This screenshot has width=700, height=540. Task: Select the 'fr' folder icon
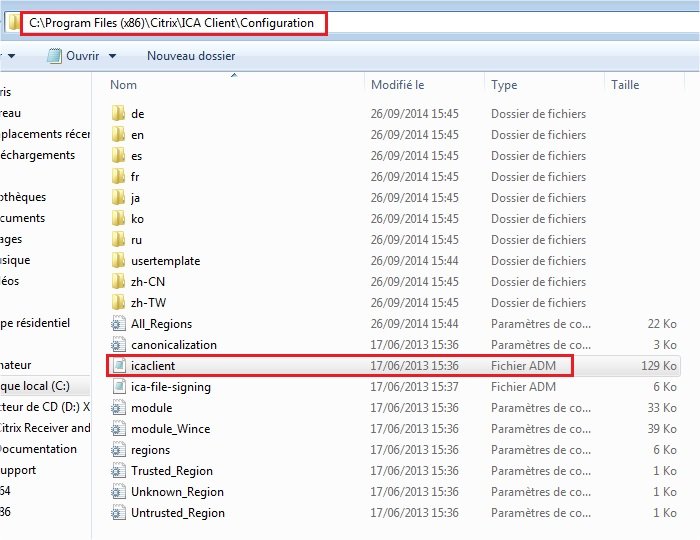(x=118, y=176)
